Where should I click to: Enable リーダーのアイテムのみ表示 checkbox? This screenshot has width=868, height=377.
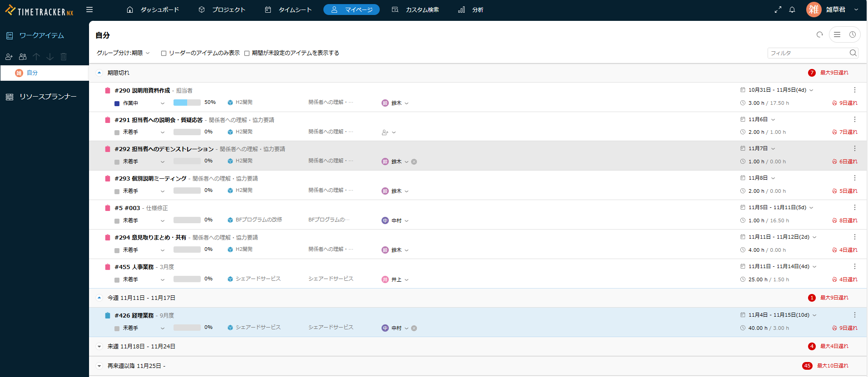click(x=164, y=53)
